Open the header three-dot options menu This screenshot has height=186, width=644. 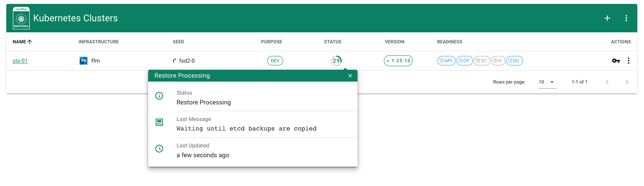[x=626, y=18]
